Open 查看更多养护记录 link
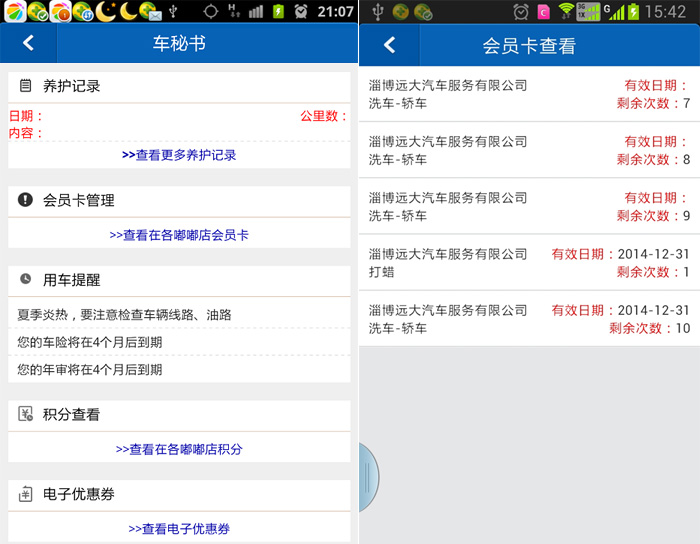 179,155
